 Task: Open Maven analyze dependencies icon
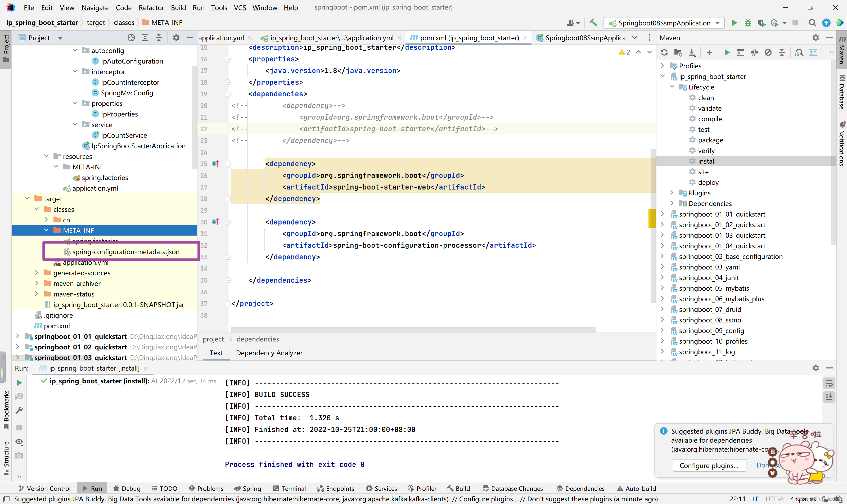pos(799,52)
